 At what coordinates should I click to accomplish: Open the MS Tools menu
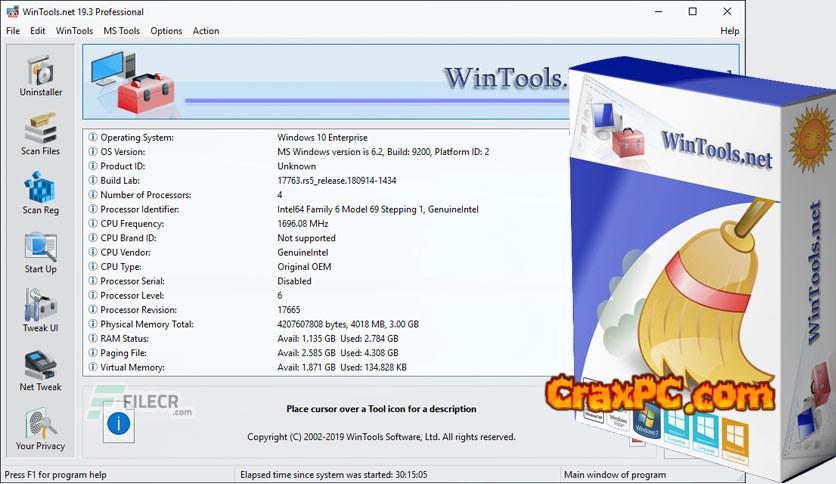coord(122,31)
